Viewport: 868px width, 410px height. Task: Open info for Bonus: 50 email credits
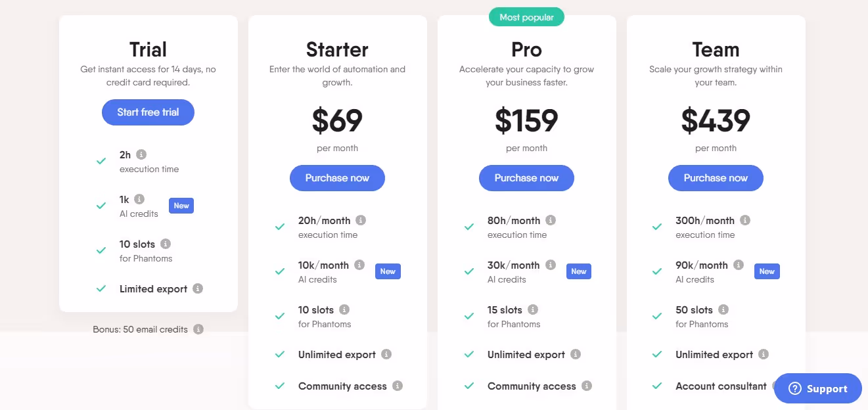pos(198,329)
